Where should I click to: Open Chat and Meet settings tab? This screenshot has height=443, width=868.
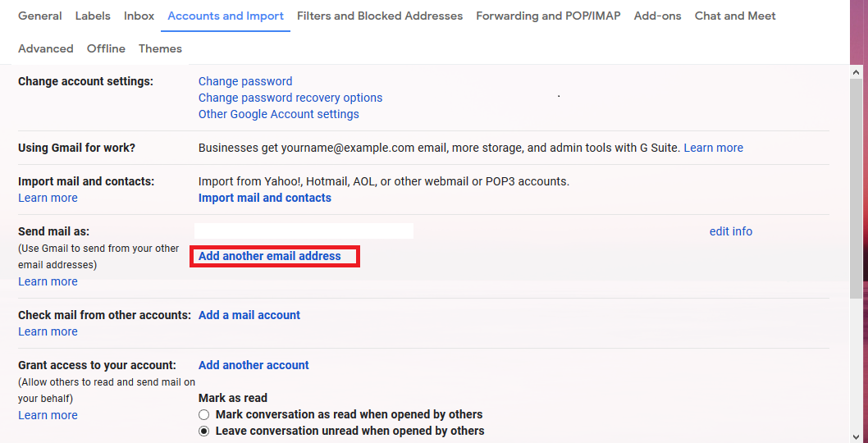pyautogui.click(x=735, y=16)
